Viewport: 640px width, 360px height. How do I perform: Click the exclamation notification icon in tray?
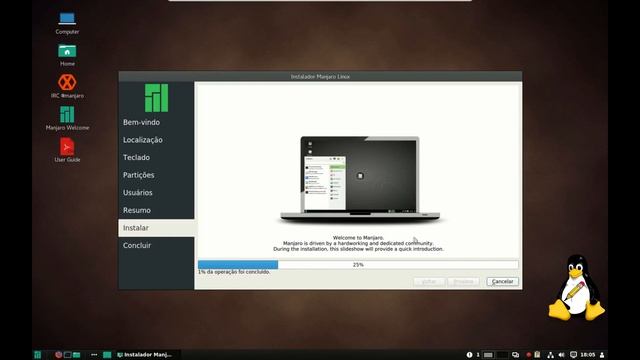pyautogui.click(x=469, y=355)
